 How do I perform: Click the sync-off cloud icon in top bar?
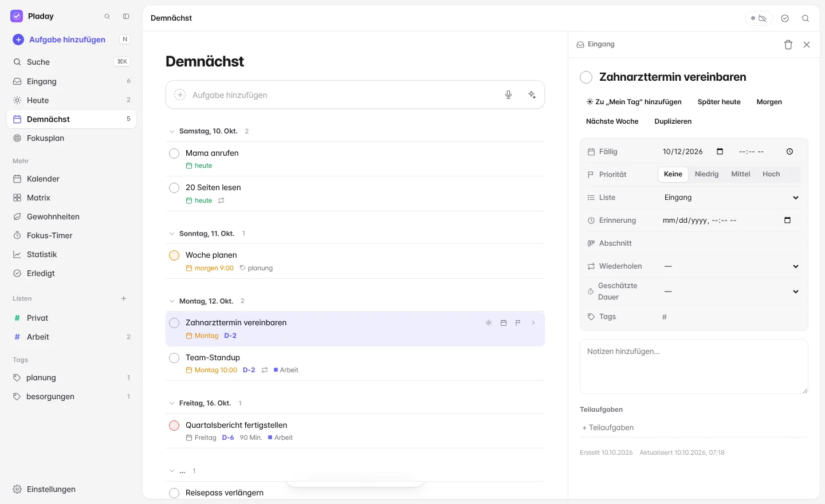tap(759, 18)
